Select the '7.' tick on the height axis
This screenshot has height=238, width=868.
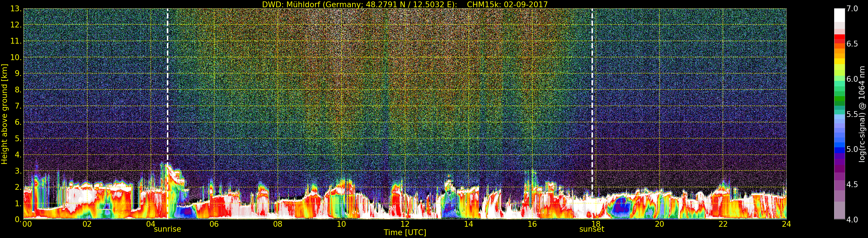(x=18, y=106)
